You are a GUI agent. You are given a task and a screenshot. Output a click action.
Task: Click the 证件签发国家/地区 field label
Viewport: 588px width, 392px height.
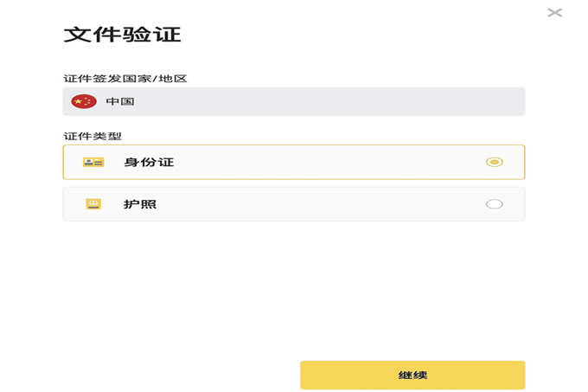click(x=125, y=79)
